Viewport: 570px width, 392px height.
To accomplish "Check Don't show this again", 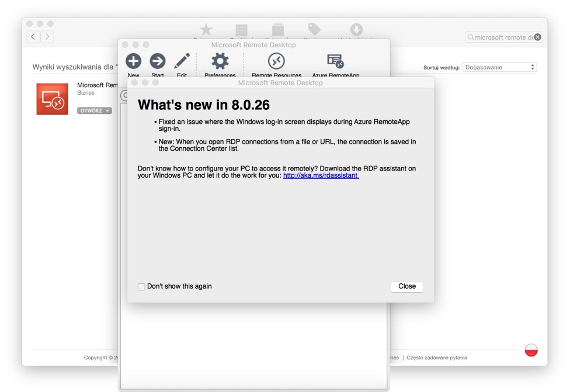I will click(141, 286).
